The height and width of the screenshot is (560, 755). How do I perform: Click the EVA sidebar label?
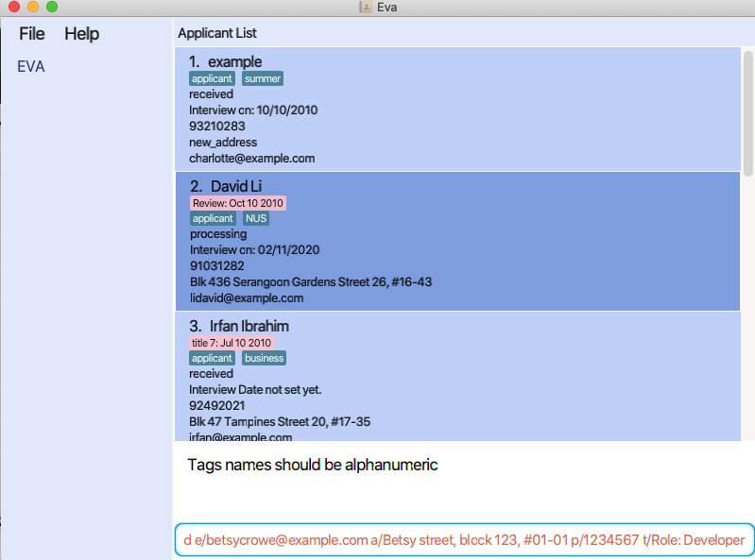pyautogui.click(x=31, y=66)
